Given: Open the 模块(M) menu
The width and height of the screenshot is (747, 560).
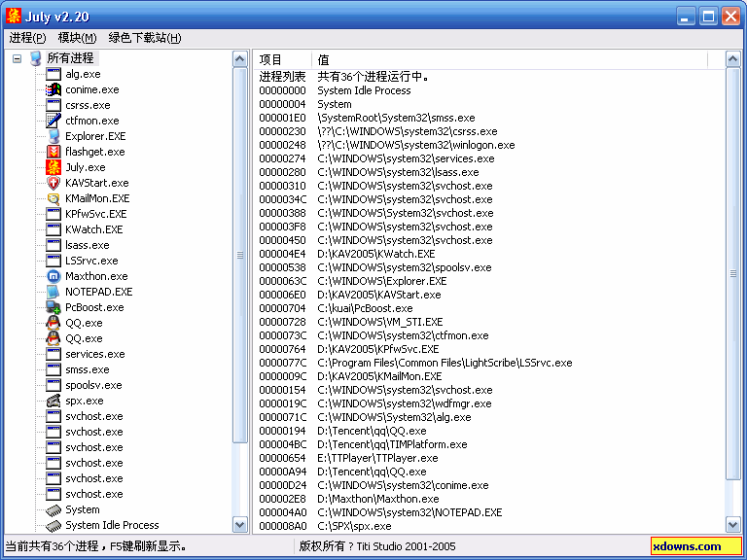Looking at the screenshot, I should [77, 38].
